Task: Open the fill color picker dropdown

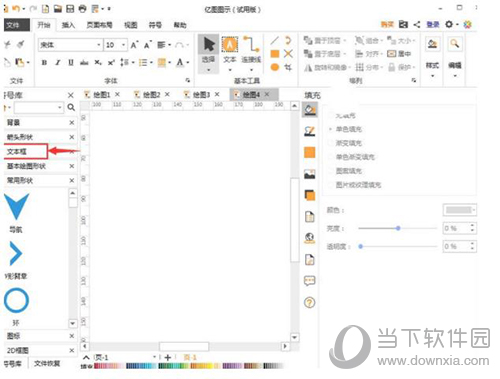Action: [x=460, y=210]
